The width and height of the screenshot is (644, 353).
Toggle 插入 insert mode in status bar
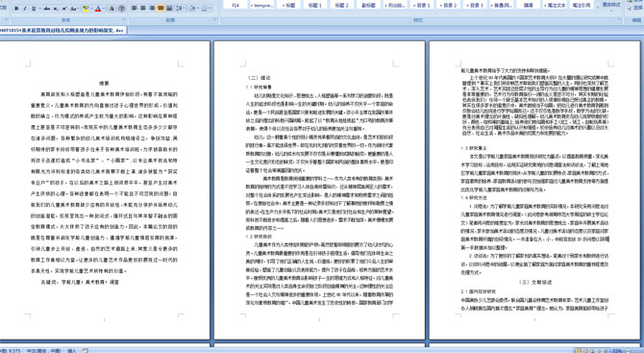[x=72, y=350]
